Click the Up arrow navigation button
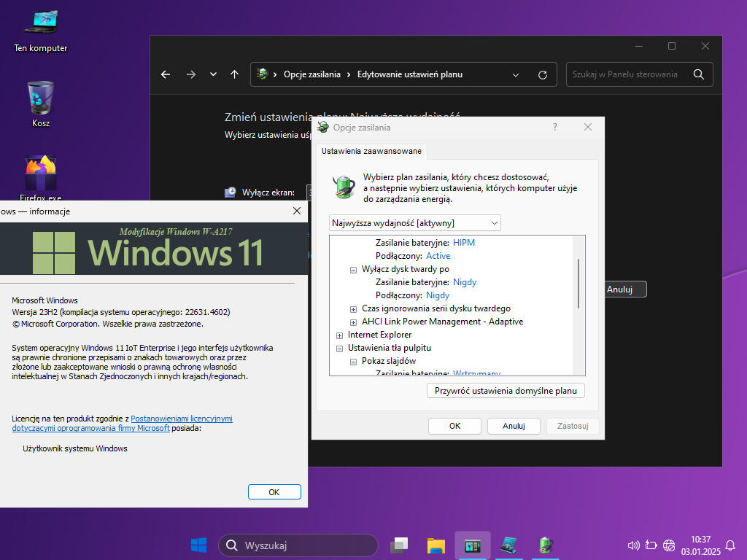This screenshot has width=747, height=560. coord(234,74)
